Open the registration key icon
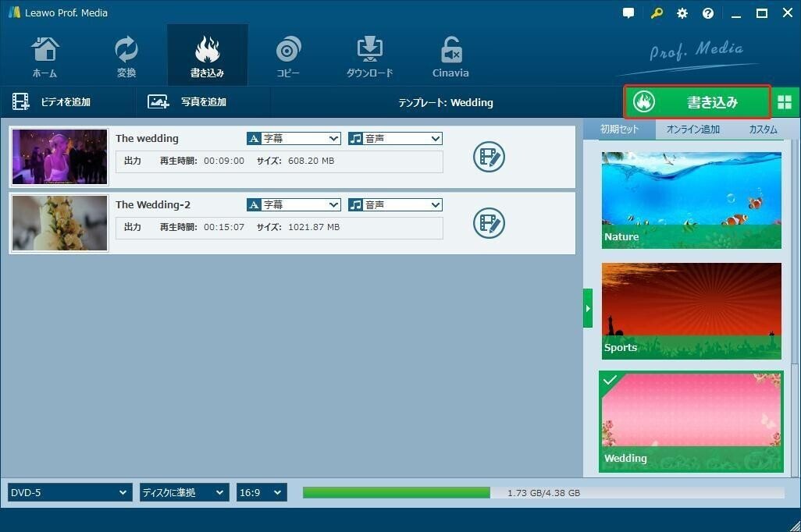 656,12
